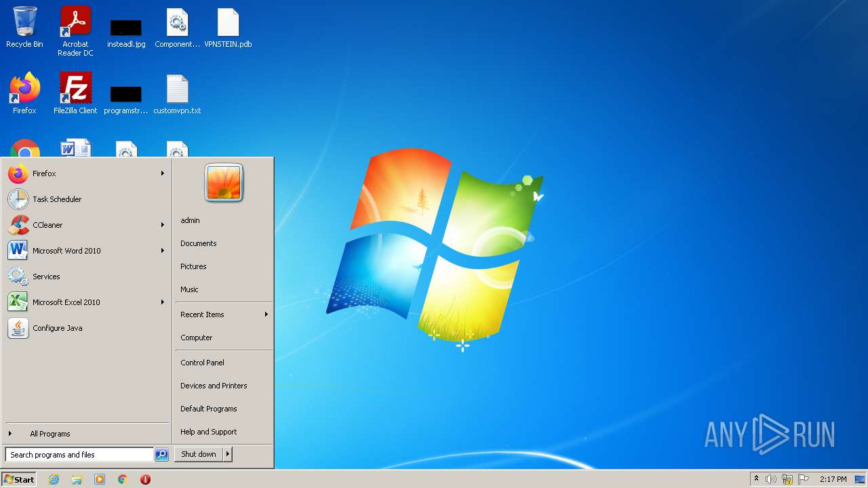Click volume speaker icon in system tray
This screenshot has height=488, width=868.
pos(771,479)
